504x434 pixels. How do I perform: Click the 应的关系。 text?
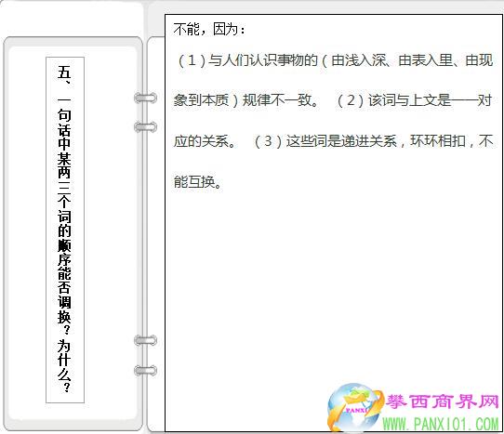[x=206, y=141]
